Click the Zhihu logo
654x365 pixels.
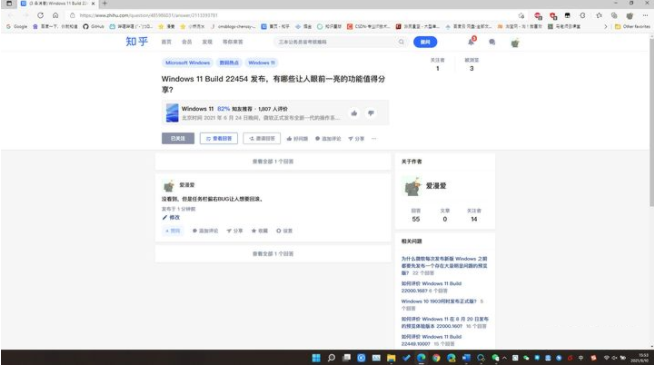coord(137,42)
